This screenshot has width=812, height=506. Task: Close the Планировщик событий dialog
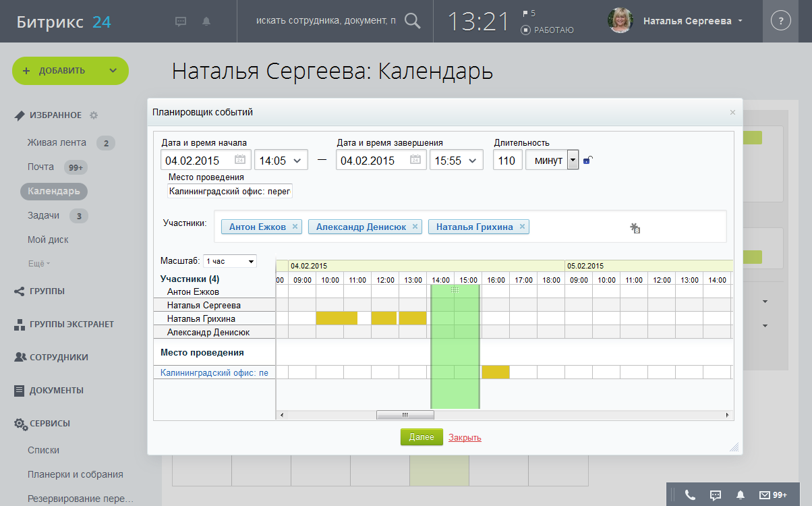point(732,113)
